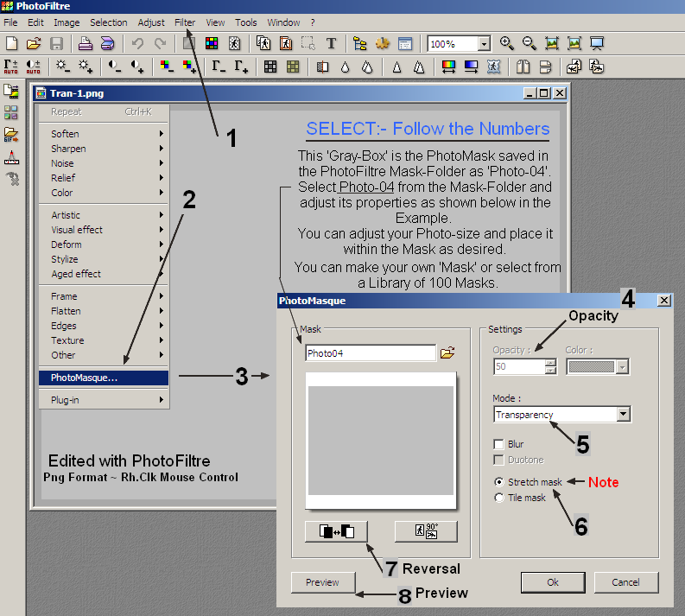685x616 pixels.
Task: Click the Ok button
Action: (553, 582)
